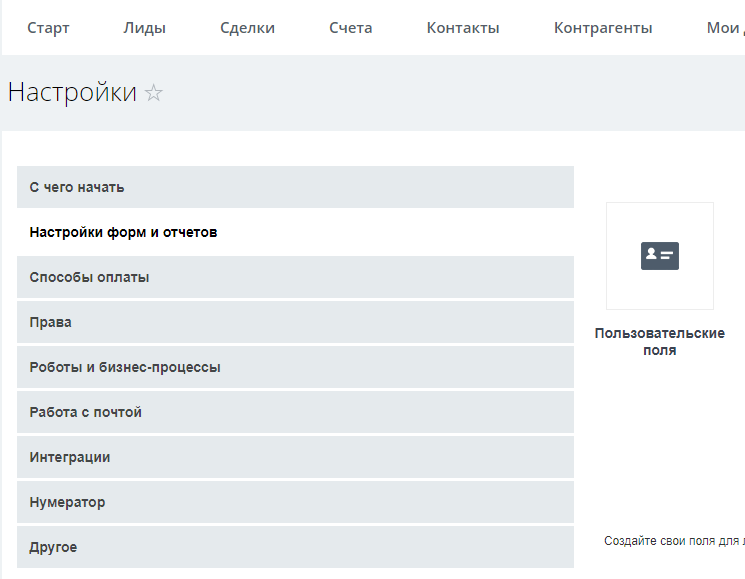Open Роботы и бизнес-процессы section
This screenshot has height=579, width=745.
coord(295,367)
